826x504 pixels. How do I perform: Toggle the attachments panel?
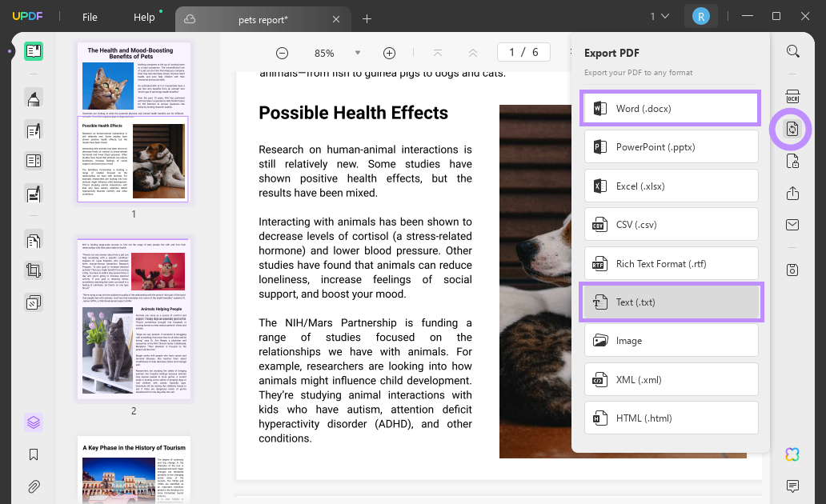(33, 486)
